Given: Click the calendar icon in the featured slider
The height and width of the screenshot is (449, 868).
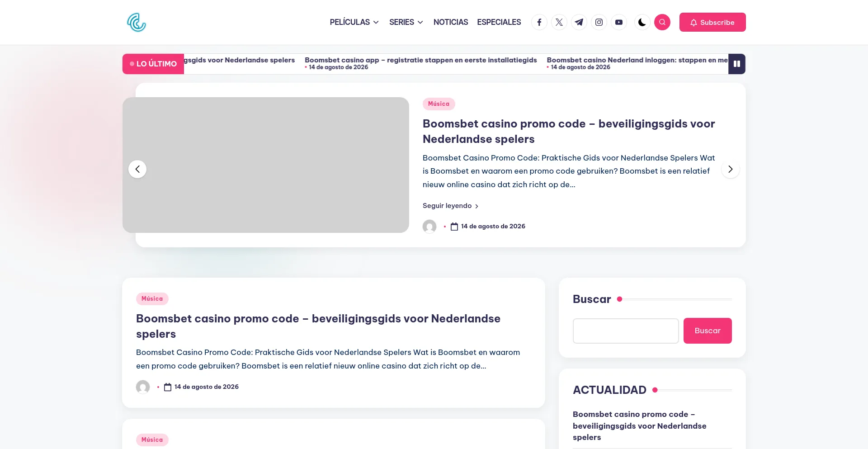Looking at the screenshot, I should (454, 227).
